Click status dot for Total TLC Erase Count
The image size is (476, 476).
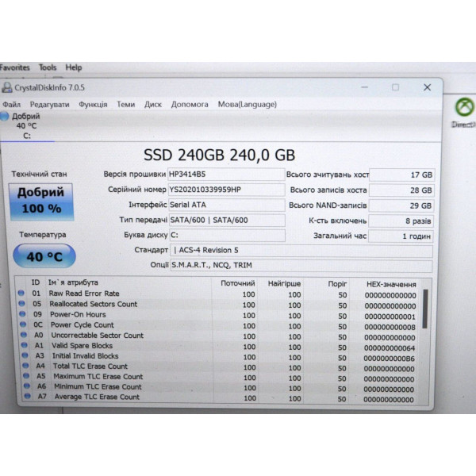(25, 366)
